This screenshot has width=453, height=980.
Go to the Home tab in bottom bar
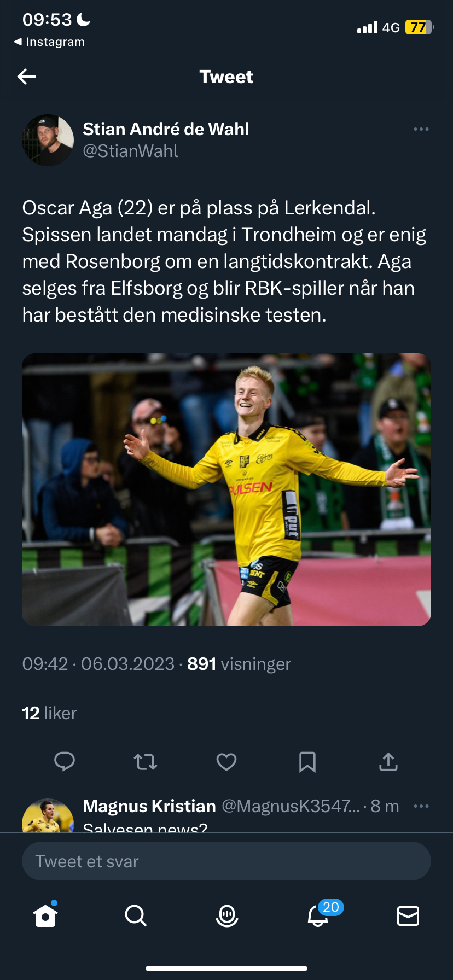point(45,915)
